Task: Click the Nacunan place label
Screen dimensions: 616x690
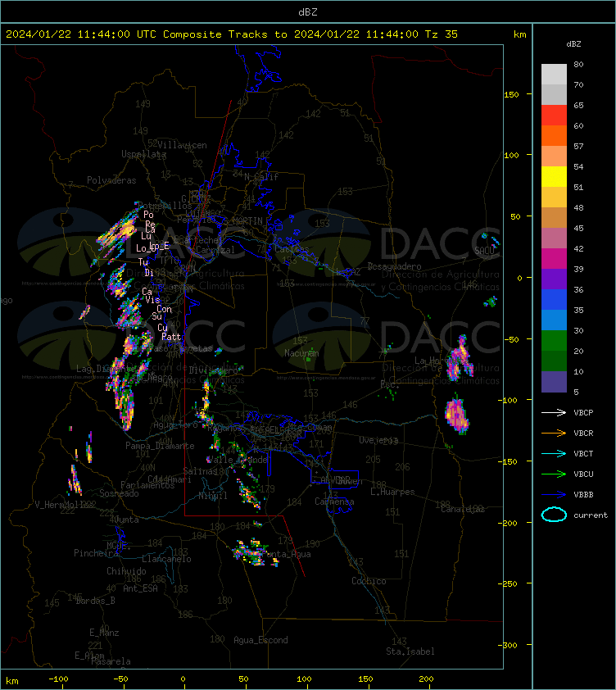Action: pyautogui.click(x=301, y=353)
